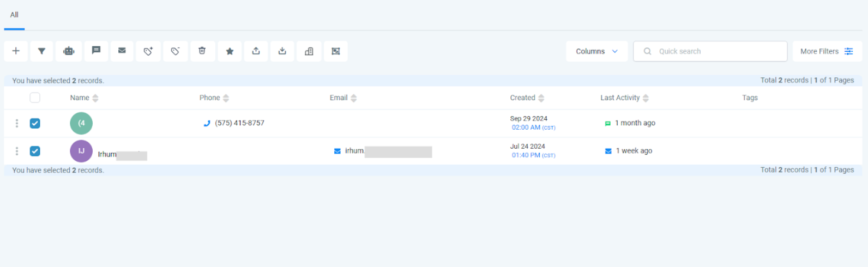Focus the Quick search field

[710, 51]
